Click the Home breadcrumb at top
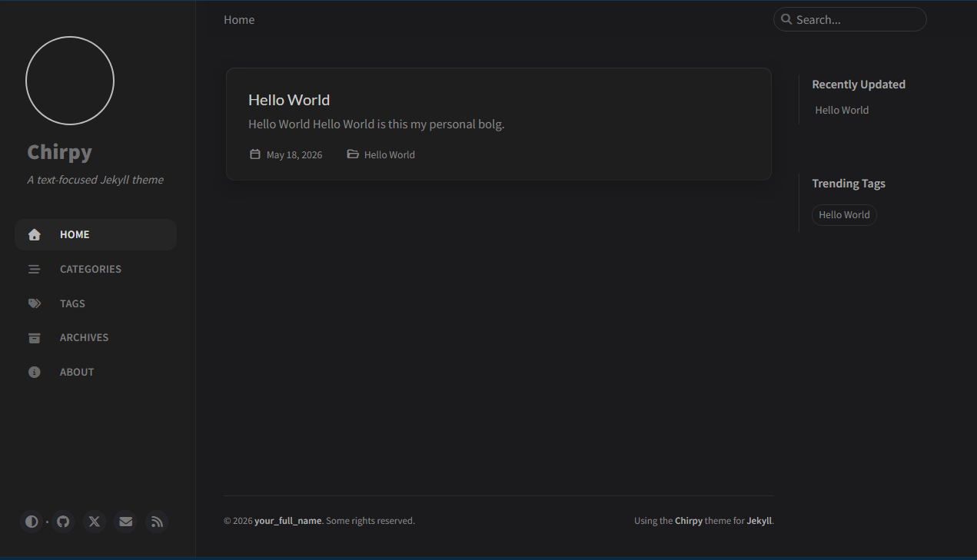Viewport: 977px width, 560px height. click(x=239, y=20)
